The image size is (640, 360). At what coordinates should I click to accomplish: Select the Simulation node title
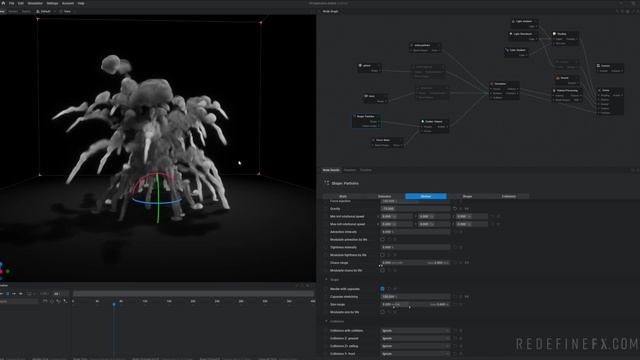pyautogui.click(x=500, y=84)
